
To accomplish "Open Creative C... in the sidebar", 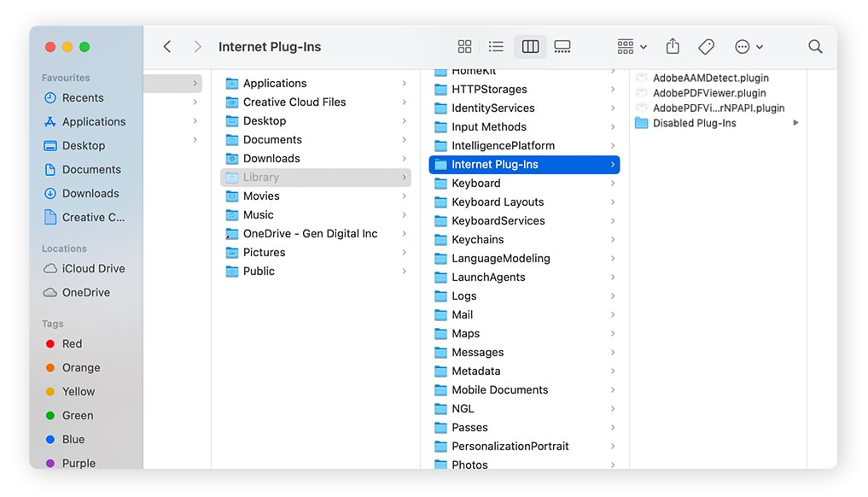I will 83,217.
